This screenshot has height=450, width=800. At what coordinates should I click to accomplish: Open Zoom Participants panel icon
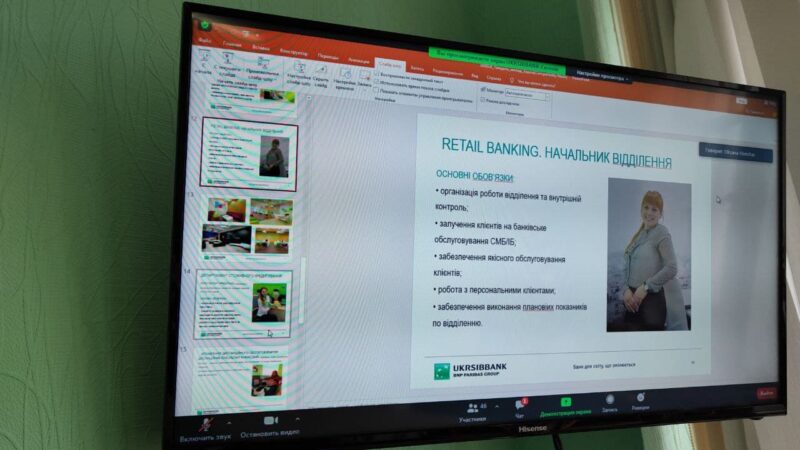coord(472,408)
